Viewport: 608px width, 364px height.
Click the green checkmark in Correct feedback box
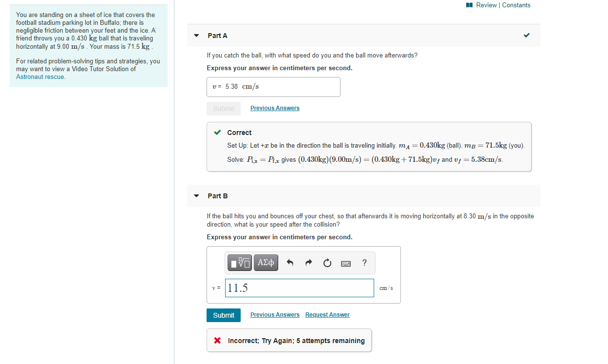(217, 132)
